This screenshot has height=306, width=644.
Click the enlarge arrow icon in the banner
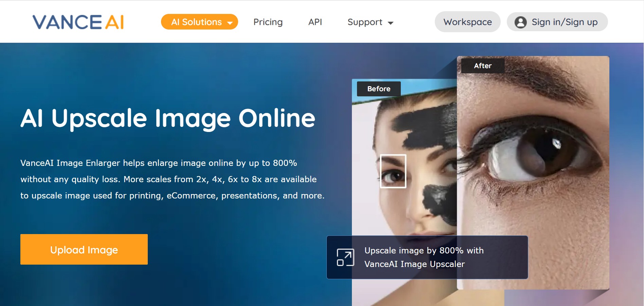click(345, 257)
